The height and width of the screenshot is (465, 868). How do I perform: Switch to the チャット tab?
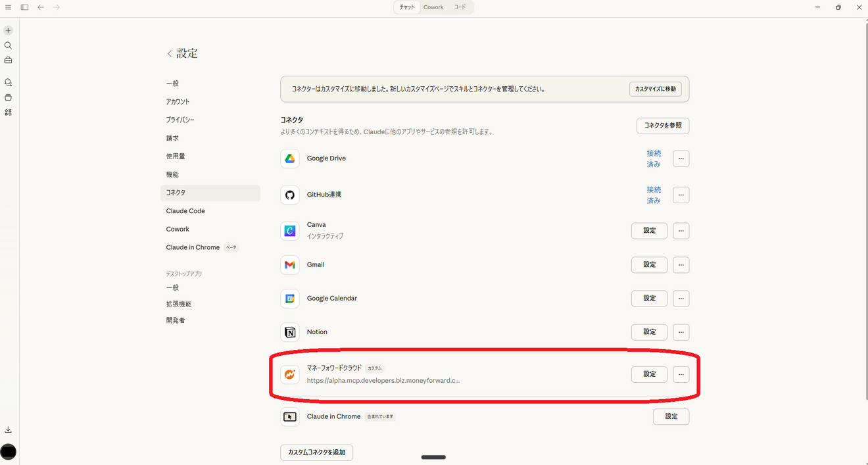pyautogui.click(x=407, y=7)
